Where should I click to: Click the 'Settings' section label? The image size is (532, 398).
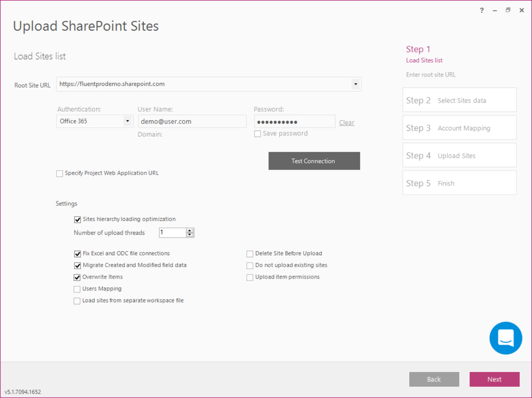[x=66, y=204]
